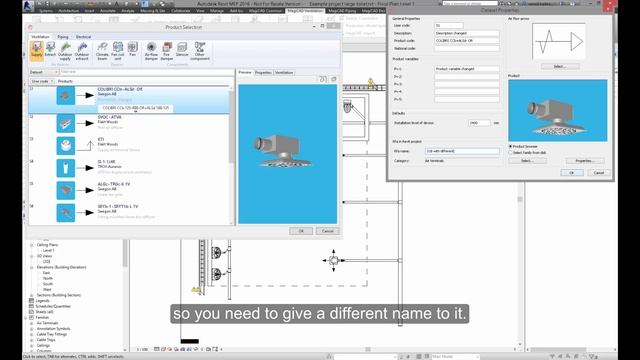Select the Fan icon in Product Selection
Image resolution: width=640 pixels, height=360 pixels.
(132, 49)
